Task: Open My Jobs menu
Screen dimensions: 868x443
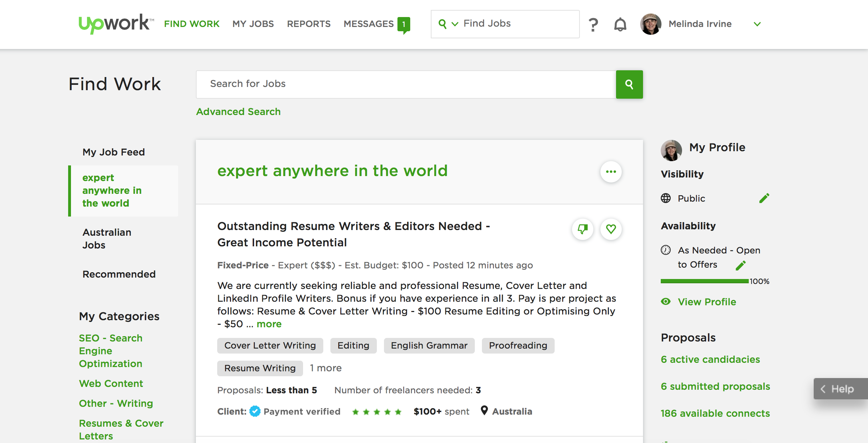Action: tap(253, 24)
